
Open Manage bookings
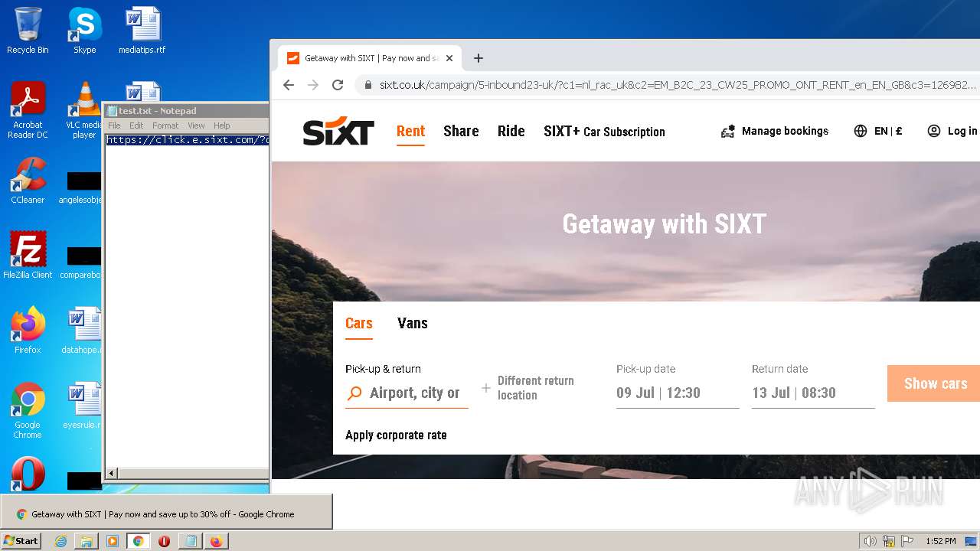tap(775, 131)
